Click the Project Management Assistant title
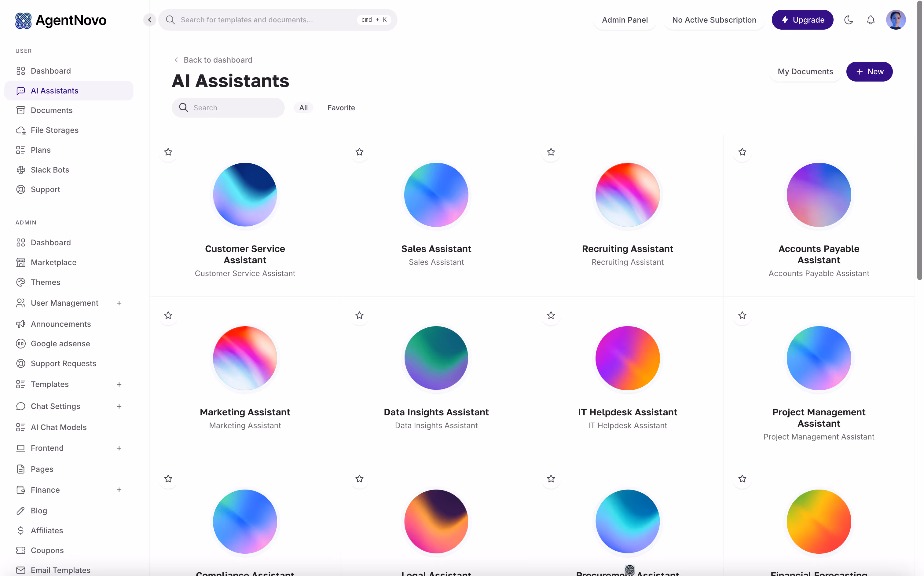 pos(819,418)
